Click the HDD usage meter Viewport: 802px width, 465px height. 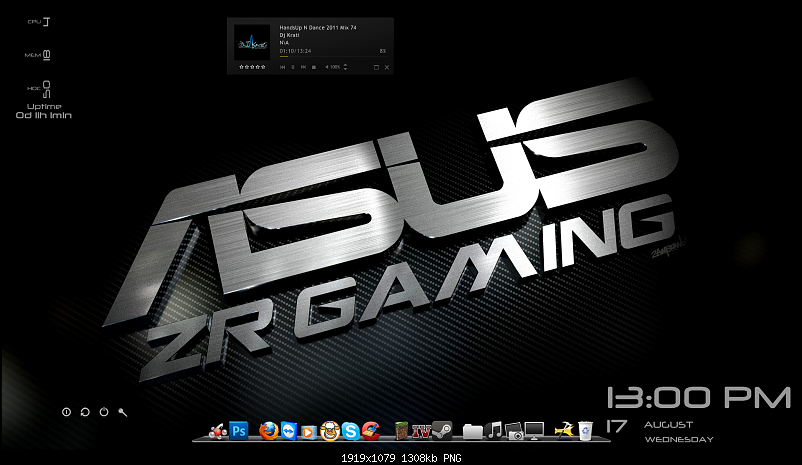[x=39, y=89]
